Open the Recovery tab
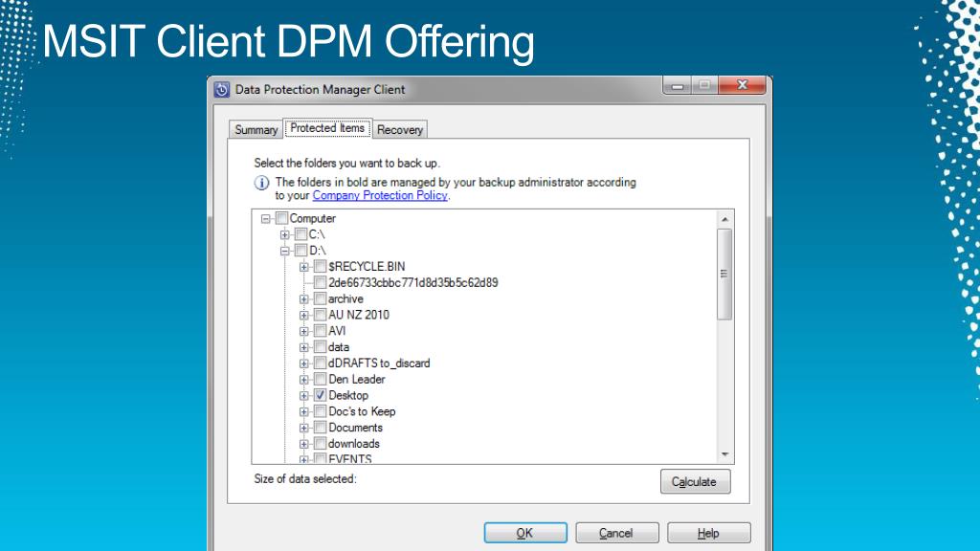 pos(400,129)
